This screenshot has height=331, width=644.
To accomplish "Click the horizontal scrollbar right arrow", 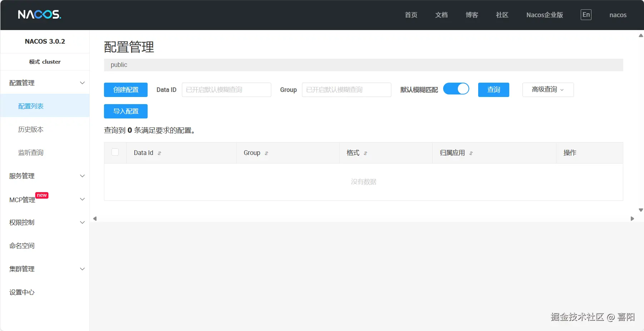I will click(x=632, y=219).
